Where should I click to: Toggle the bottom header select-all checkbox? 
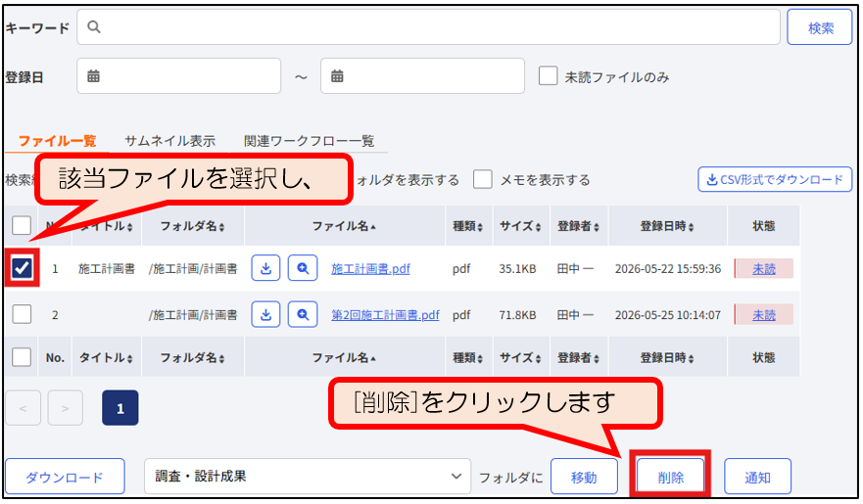[x=22, y=357]
